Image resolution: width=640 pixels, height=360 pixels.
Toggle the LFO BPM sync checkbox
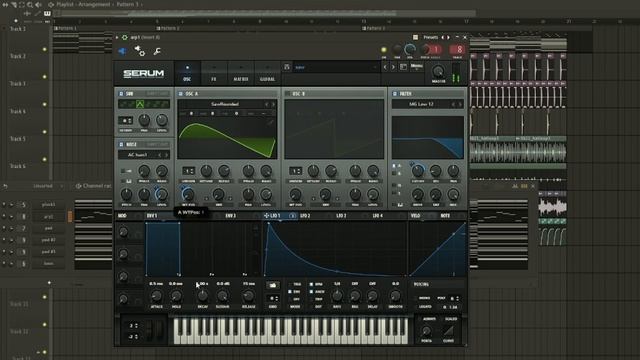click(x=311, y=284)
